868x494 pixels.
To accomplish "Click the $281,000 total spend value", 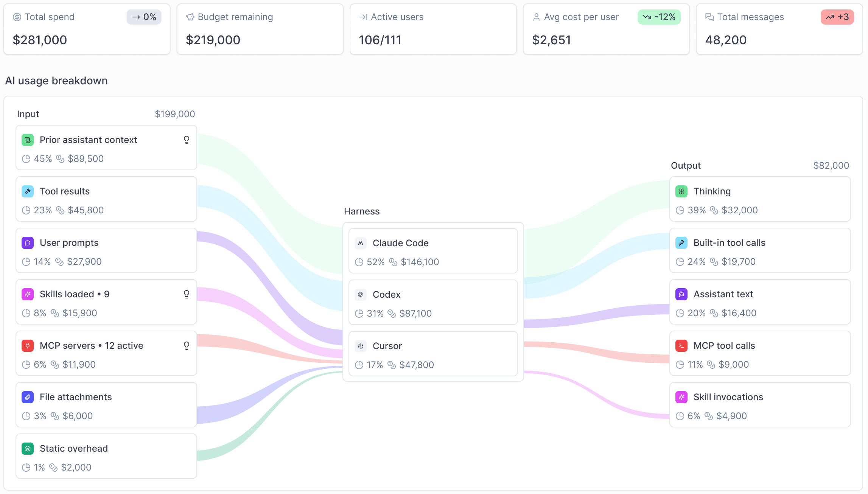I will tap(40, 40).
